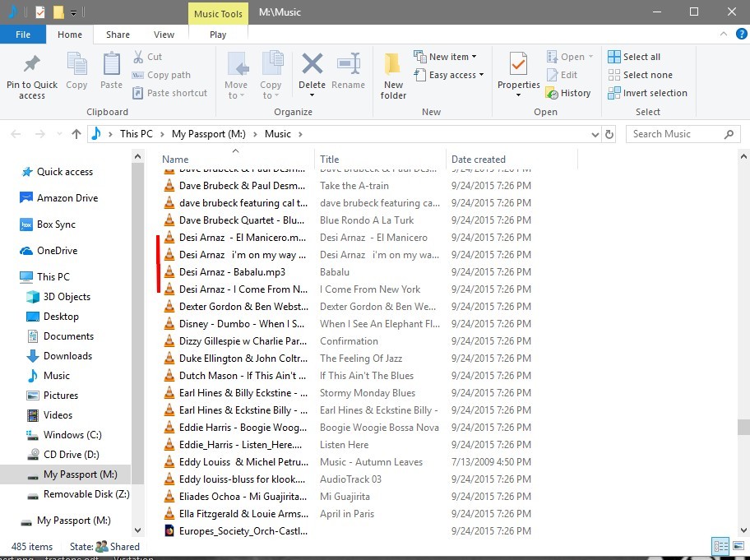The width and height of the screenshot is (750, 560).
Task: Rename the selected file
Action: (x=348, y=71)
